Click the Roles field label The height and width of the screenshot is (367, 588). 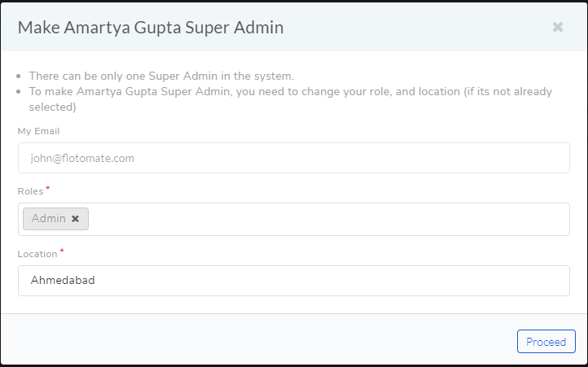pos(30,191)
